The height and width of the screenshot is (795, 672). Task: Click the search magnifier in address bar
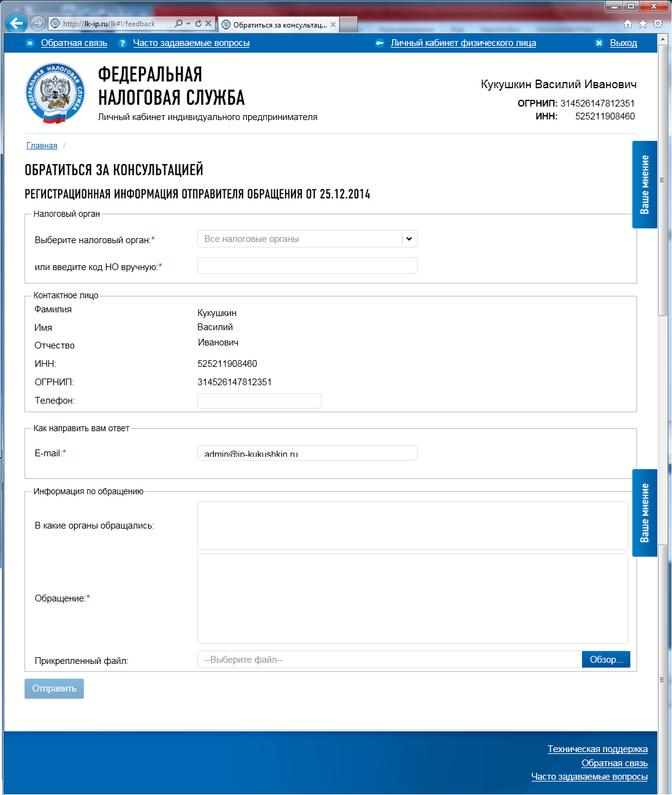tap(178, 24)
